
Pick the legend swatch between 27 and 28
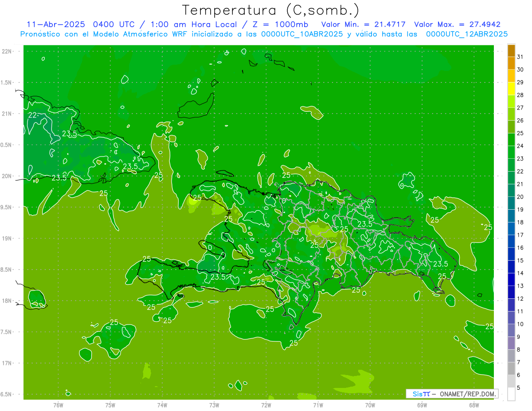[511, 102]
